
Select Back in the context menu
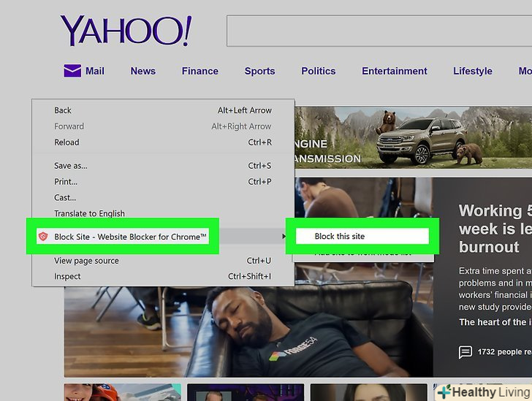click(x=63, y=110)
